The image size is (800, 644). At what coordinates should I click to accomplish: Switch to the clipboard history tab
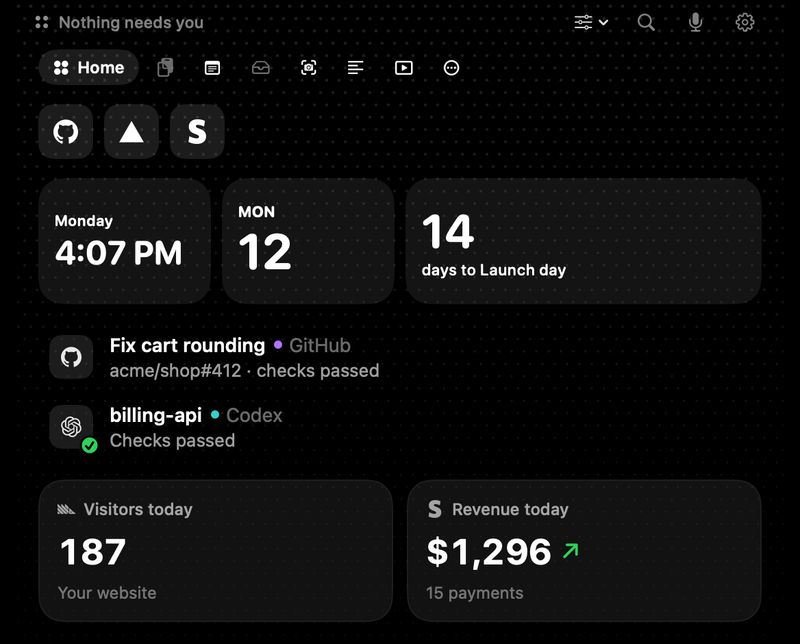pos(165,67)
